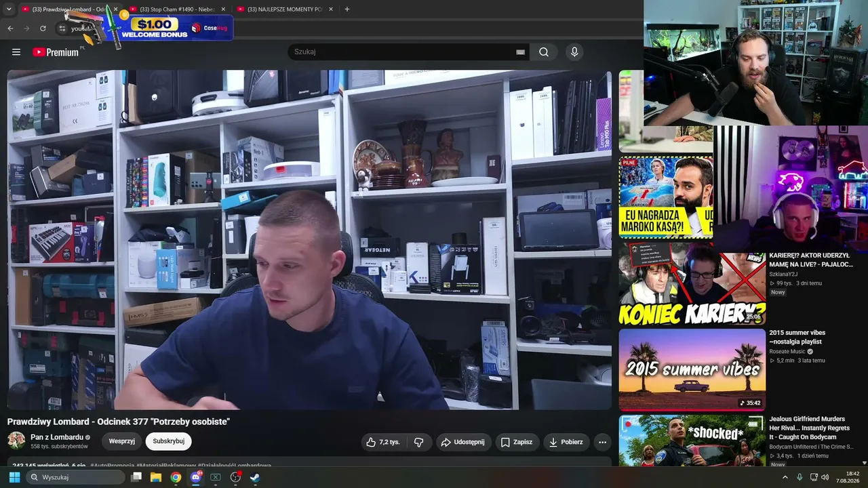Open the EU NAGRADZA MAROKO KASĄ thumbnail
The width and height of the screenshot is (868, 488).
666,197
